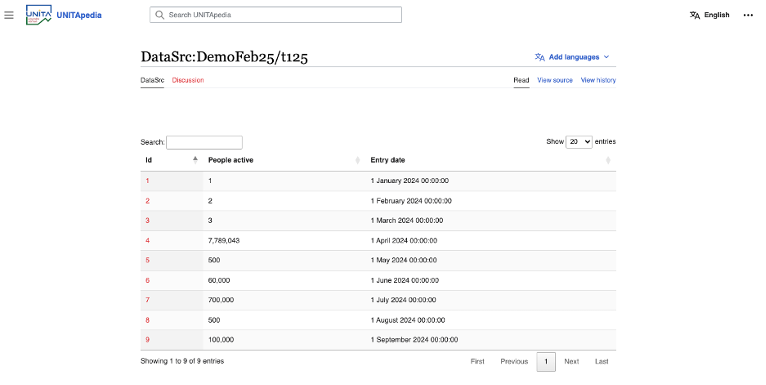Click the Previous pagination button
Screen dimensions: 766x385
[514, 362]
